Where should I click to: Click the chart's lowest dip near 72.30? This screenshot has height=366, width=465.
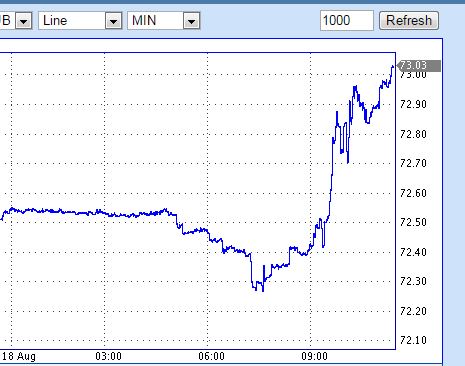pos(263,291)
